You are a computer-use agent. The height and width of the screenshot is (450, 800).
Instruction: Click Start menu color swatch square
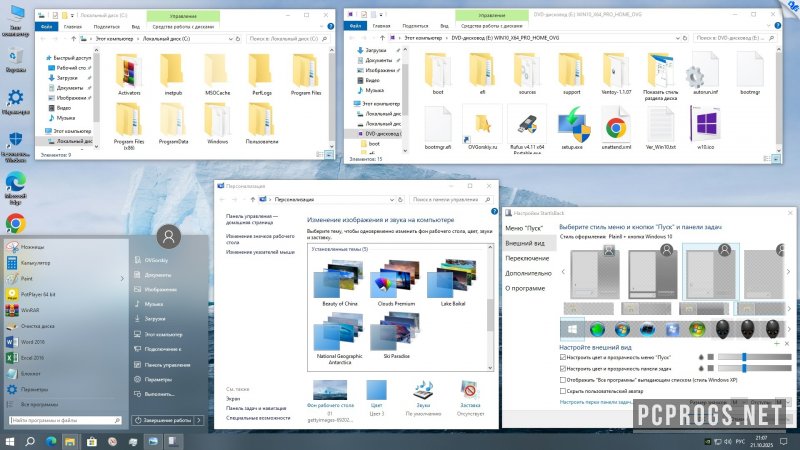(710, 357)
